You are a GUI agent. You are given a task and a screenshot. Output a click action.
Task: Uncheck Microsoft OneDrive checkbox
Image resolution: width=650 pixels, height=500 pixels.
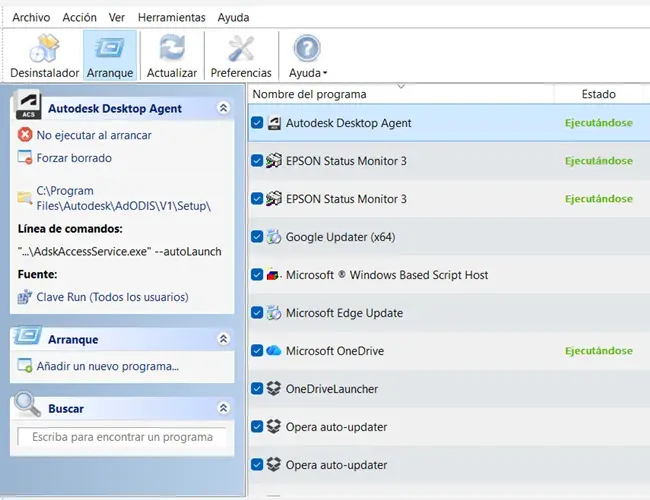pyautogui.click(x=257, y=351)
